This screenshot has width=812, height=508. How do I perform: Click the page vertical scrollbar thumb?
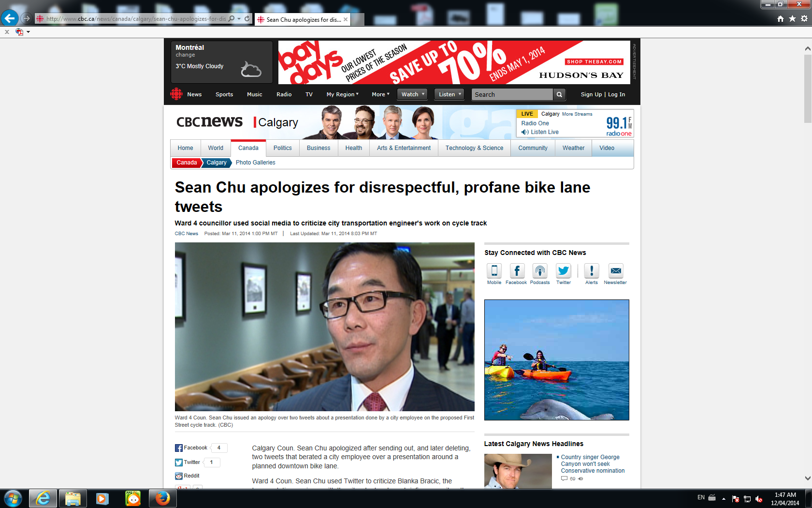808,89
